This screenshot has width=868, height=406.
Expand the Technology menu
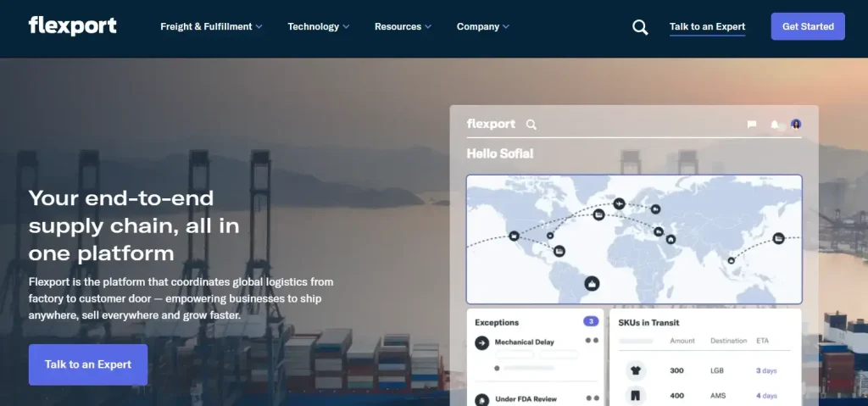point(319,26)
